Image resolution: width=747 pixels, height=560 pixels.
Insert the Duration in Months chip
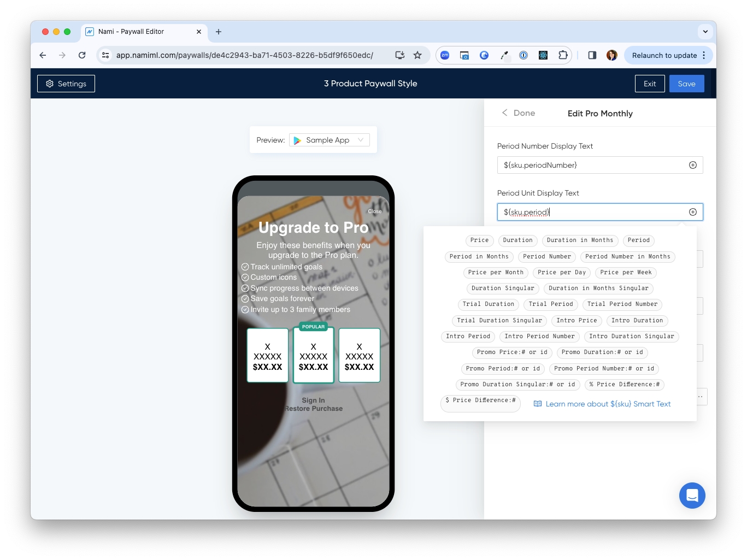tap(580, 240)
